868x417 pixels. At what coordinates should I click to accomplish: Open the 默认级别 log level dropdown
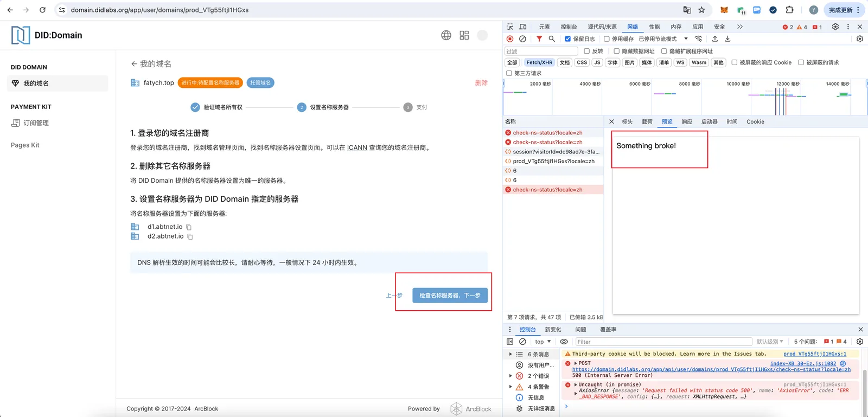pyautogui.click(x=770, y=342)
